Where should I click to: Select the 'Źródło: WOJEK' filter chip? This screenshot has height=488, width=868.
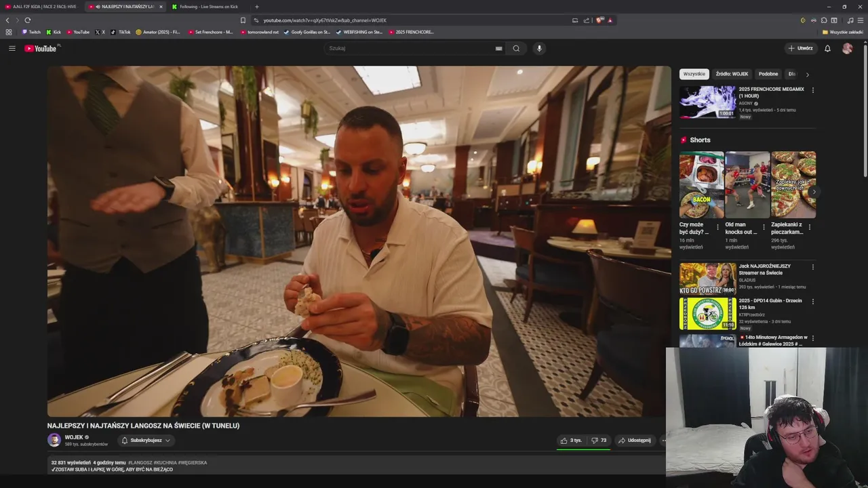click(x=732, y=74)
